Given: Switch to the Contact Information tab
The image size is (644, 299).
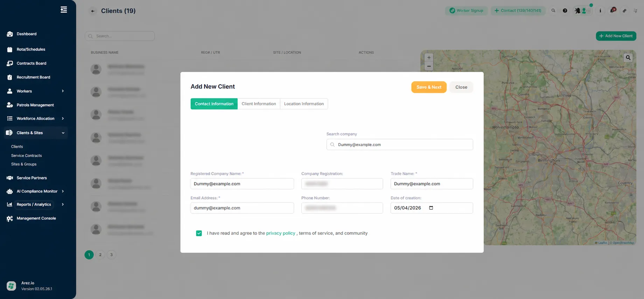Looking at the screenshot, I should (214, 104).
